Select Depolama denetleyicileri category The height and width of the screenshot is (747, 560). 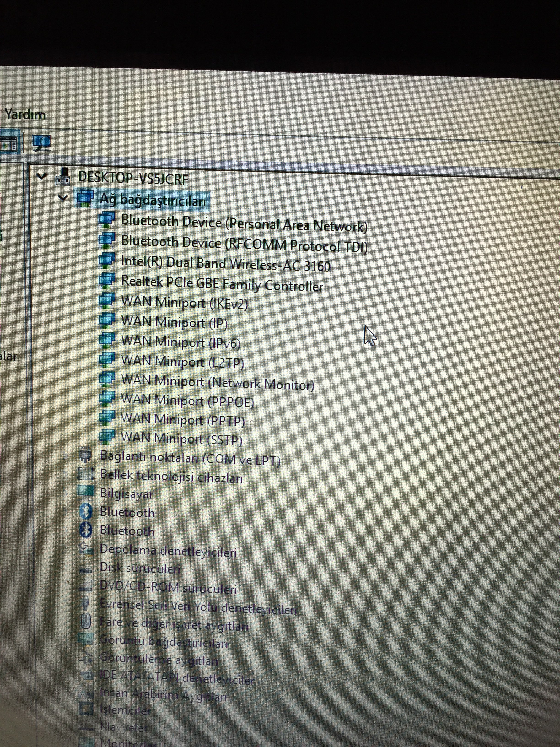tap(168, 551)
